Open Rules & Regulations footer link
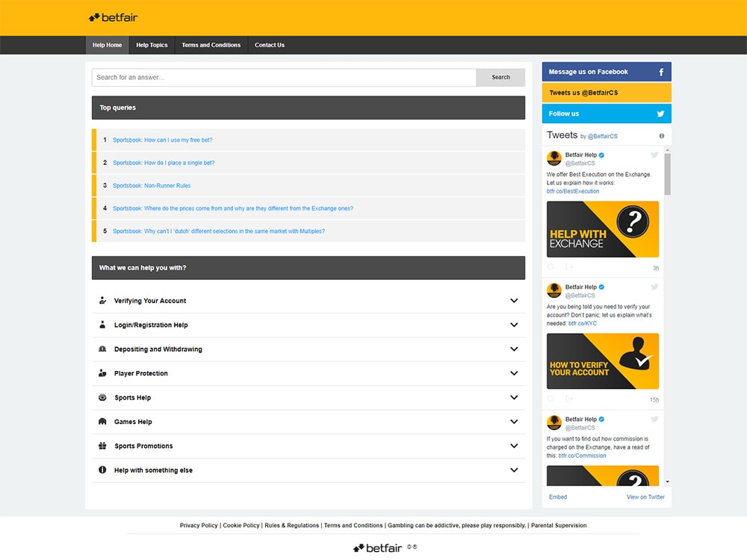Viewport: 747px width, 560px height. (x=291, y=526)
